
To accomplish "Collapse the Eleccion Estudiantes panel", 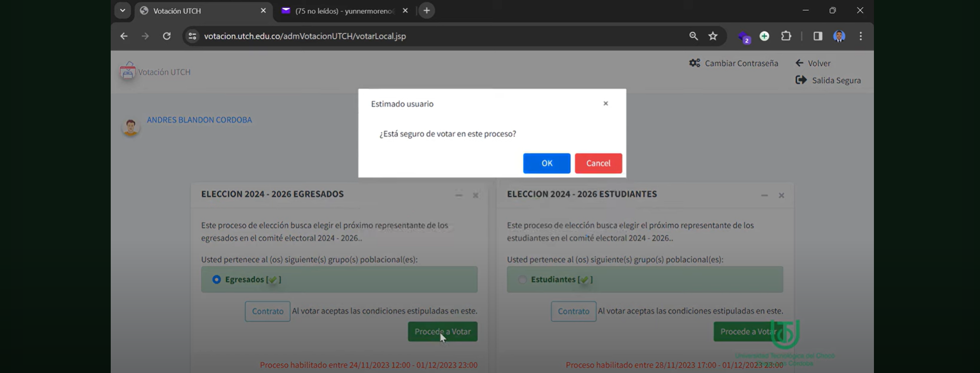I will point(764,196).
